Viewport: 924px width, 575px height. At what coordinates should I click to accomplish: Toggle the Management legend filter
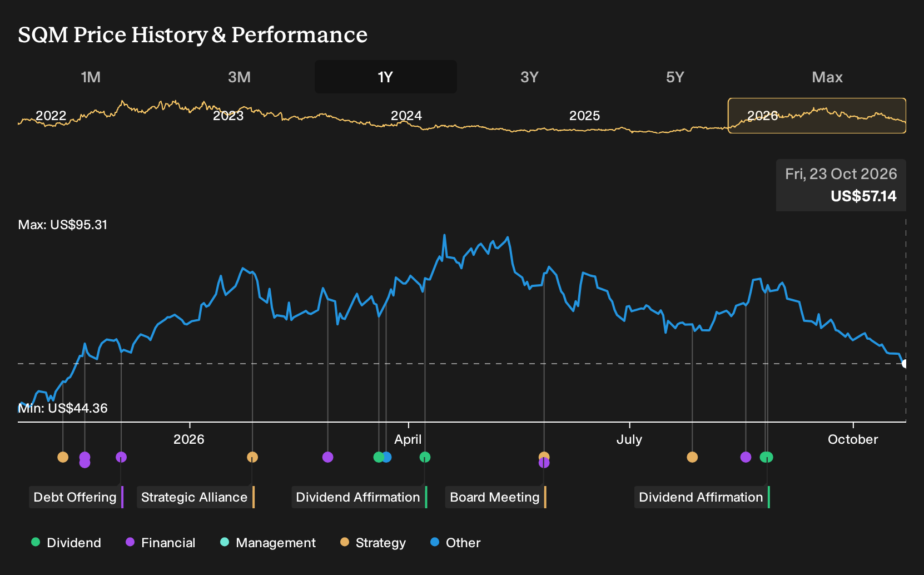pos(268,543)
